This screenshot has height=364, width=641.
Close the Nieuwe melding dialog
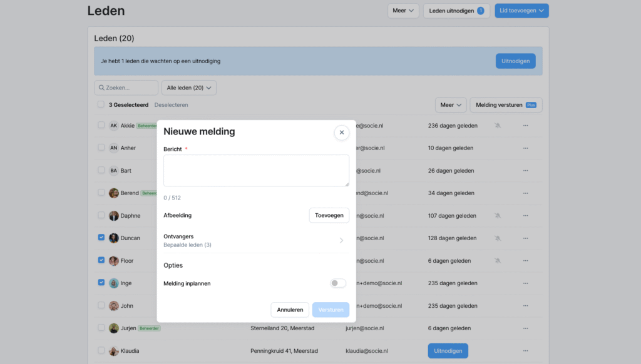coord(341,132)
